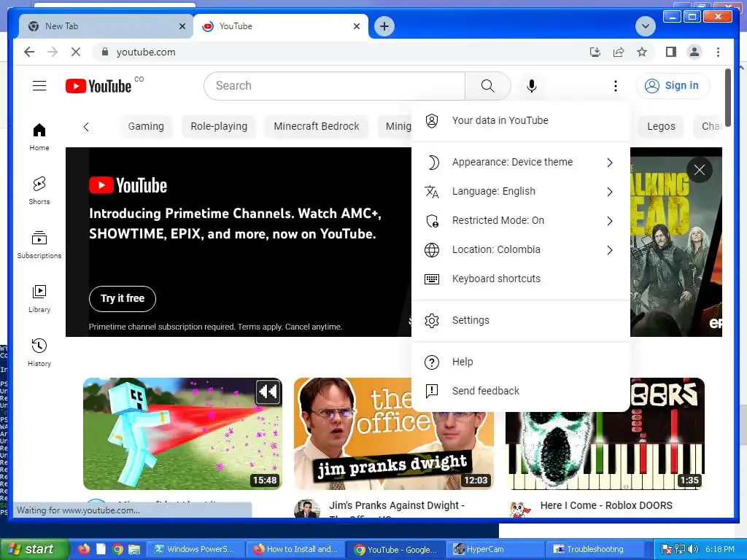Image resolution: width=747 pixels, height=560 pixels.
Task: Expand the Appearance: Device theme submenu
Action: coord(521,163)
